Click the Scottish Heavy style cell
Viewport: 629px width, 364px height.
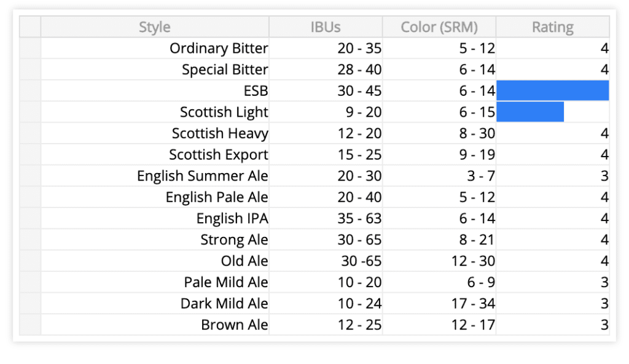[x=155, y=133]
